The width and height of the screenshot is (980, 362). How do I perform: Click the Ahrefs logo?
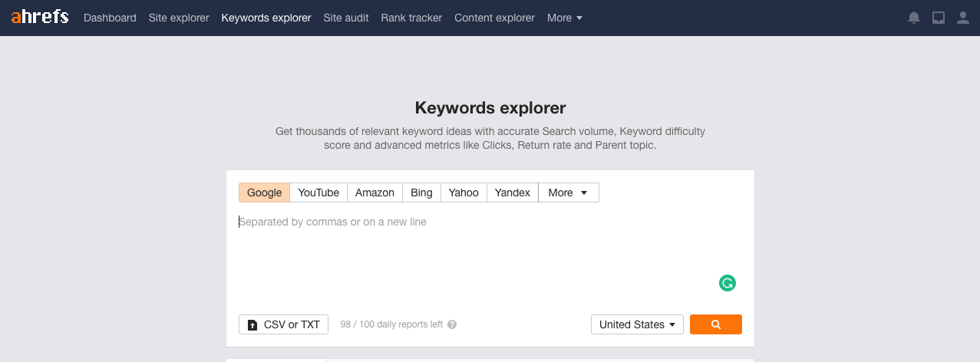pyautogui.click(x=40, y=17)
